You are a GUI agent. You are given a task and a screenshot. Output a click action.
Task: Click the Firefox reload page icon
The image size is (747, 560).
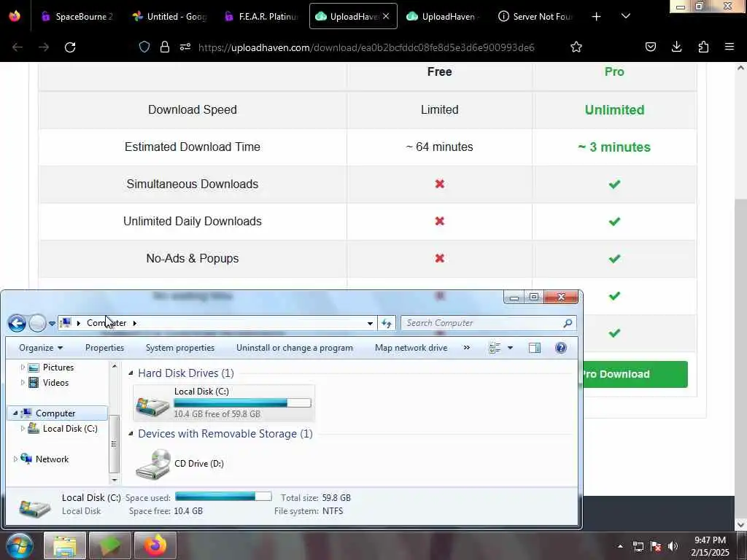[x=70, y=47]
